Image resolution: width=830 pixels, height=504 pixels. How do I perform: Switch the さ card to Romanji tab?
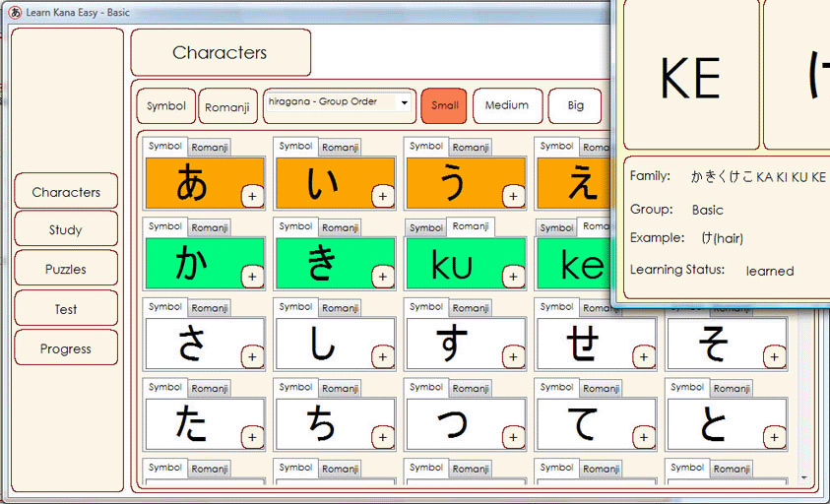tap(209, 309)
